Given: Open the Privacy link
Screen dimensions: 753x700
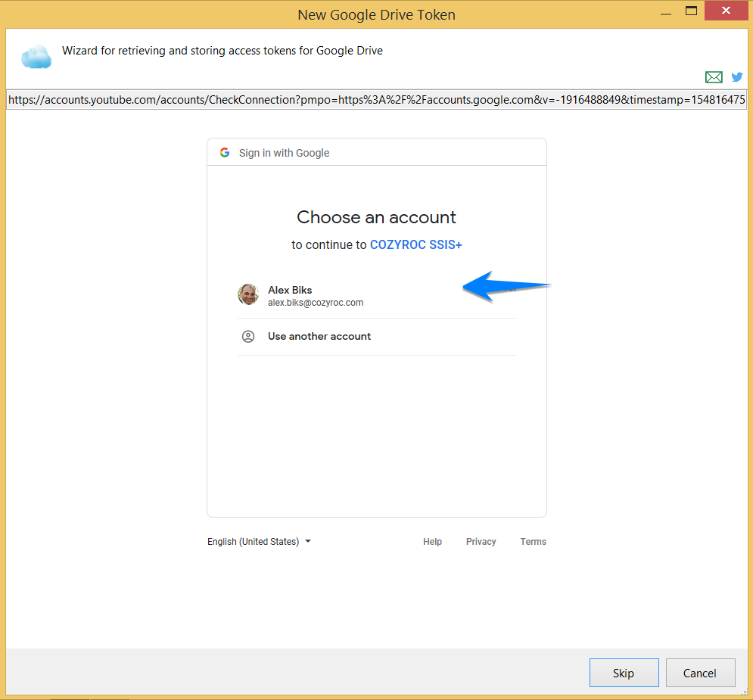Looking at the screenshot, I should coord(481,542).
